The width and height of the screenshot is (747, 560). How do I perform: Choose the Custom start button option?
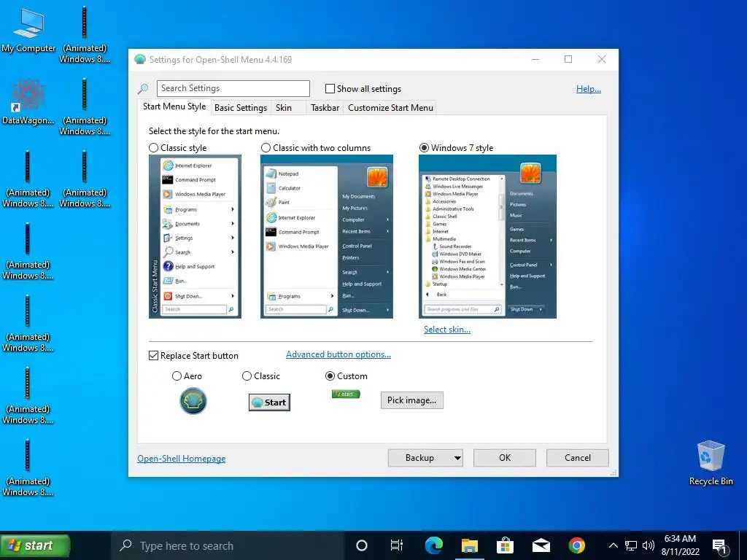[330, 376]
